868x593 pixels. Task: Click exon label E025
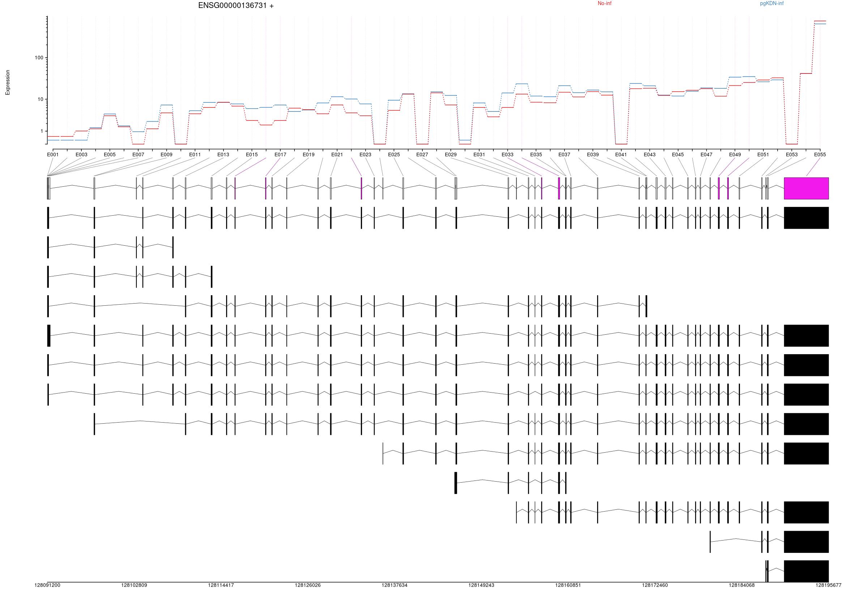pos(393,154)
